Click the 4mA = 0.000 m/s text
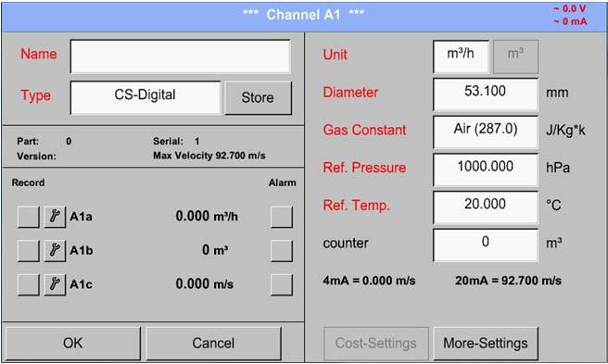This screenshot has width=608, height=364. coord(369,281)
